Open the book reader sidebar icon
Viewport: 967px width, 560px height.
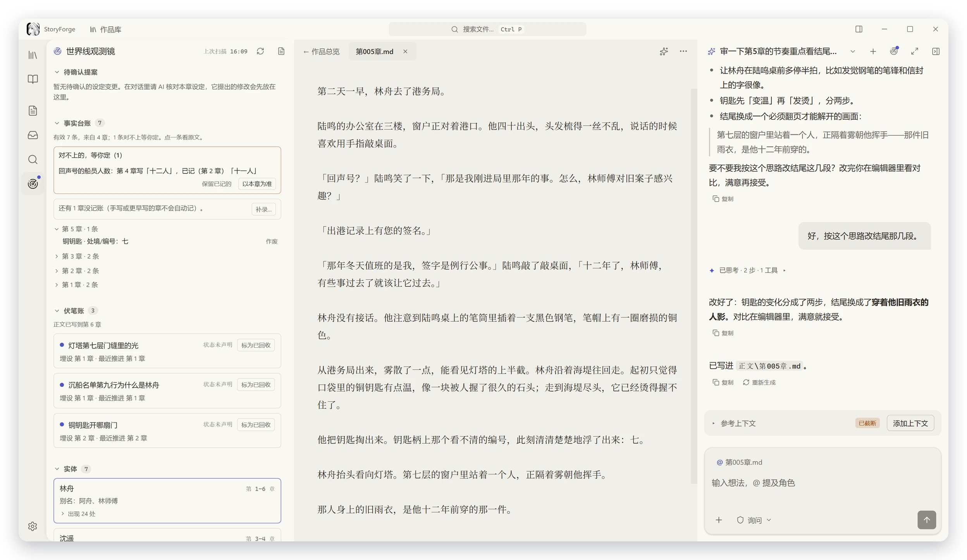pos(33,79)
